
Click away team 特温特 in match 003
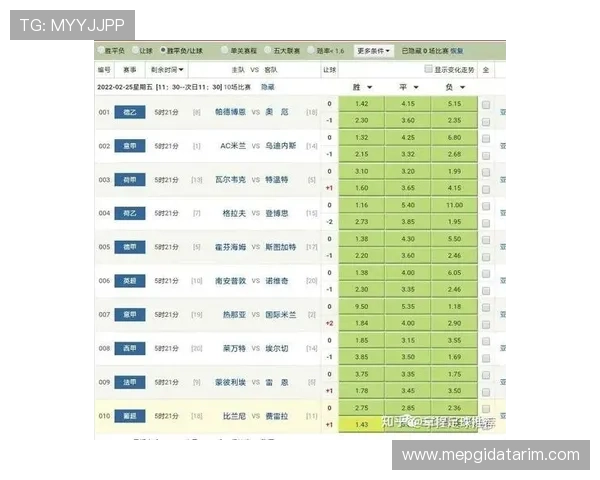(x=277, y=180)
